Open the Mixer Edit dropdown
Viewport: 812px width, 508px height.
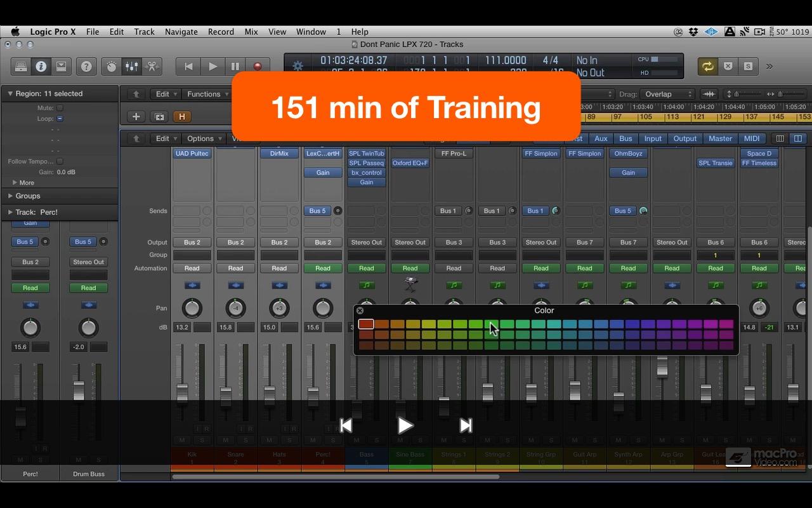tap(167, 138)
